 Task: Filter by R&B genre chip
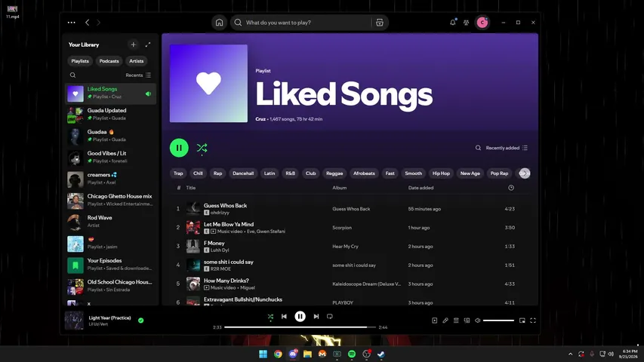(291, 173)
